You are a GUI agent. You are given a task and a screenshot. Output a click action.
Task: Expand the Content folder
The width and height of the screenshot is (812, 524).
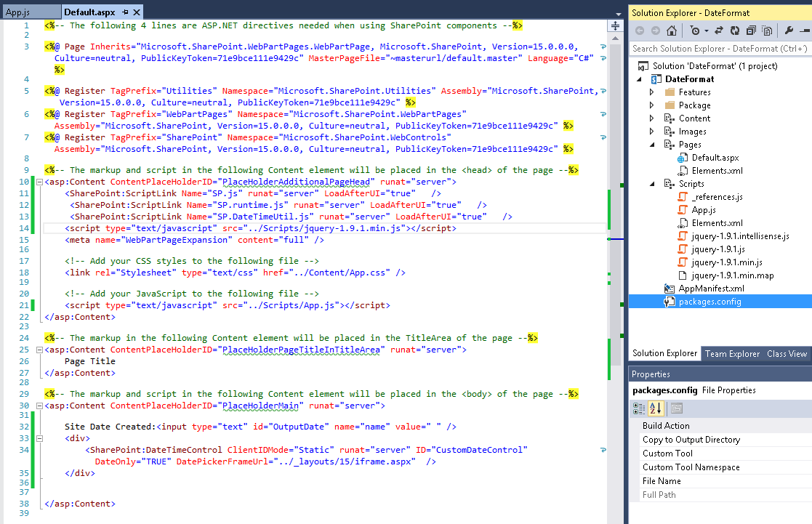(652, 118)
